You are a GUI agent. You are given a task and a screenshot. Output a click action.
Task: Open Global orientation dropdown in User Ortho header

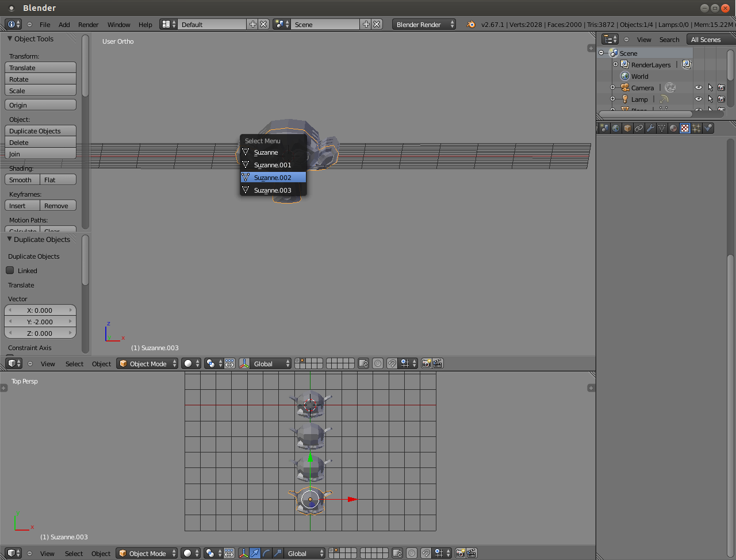(271, 363)
